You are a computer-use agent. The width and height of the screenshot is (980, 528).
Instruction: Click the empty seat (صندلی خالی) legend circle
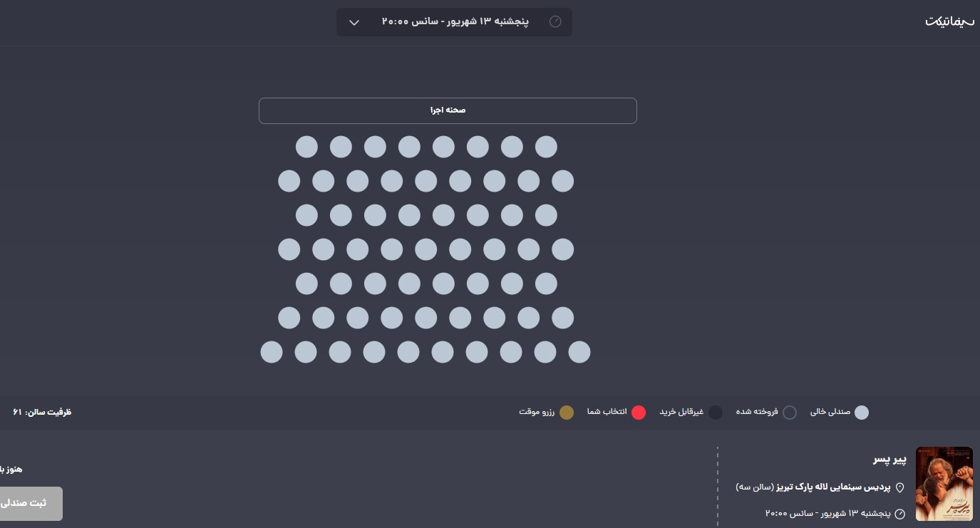[862, 413]
